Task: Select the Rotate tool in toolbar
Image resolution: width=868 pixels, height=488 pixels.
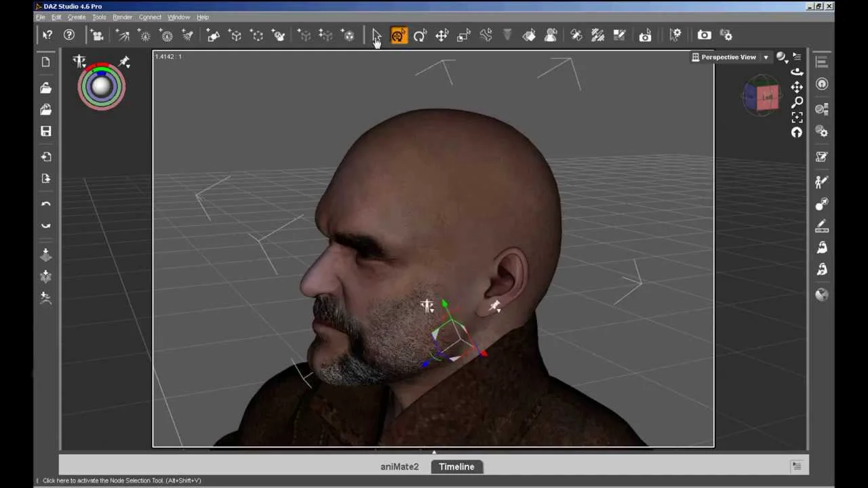Action: pyautogui.click(x=420, y=35)
